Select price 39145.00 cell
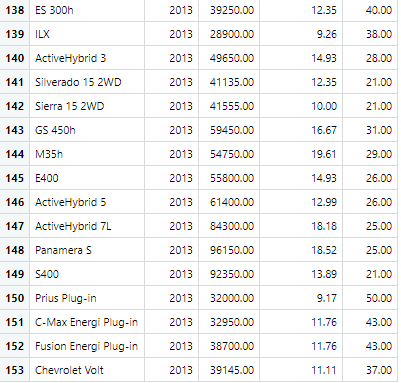The width and height of the screenshot is (401, 383). (229, 370)
